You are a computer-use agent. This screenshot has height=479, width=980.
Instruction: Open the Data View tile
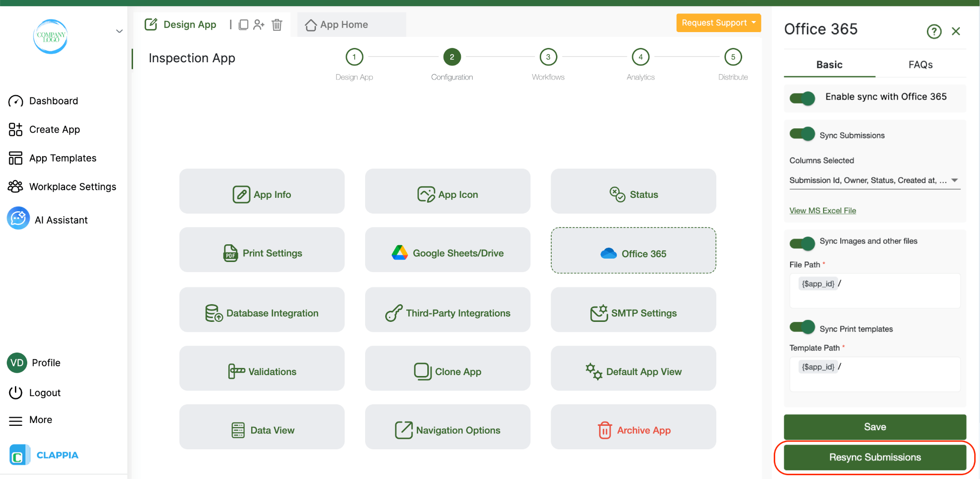point(262,427)
